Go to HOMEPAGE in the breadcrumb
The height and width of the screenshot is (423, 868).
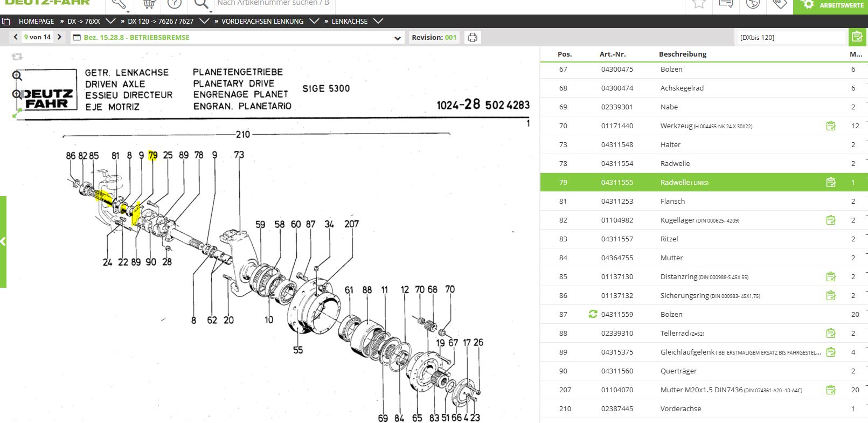pos(36,22)
